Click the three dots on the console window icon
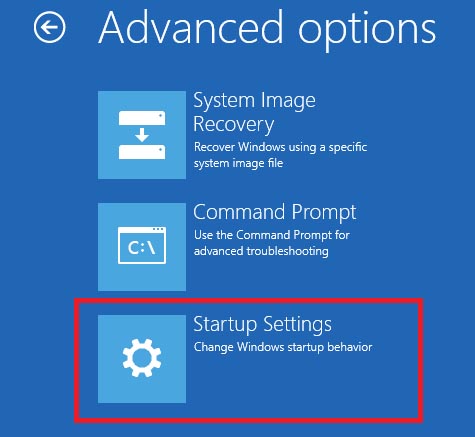This screenshot has width=475, height=437. tap(158, 229)
